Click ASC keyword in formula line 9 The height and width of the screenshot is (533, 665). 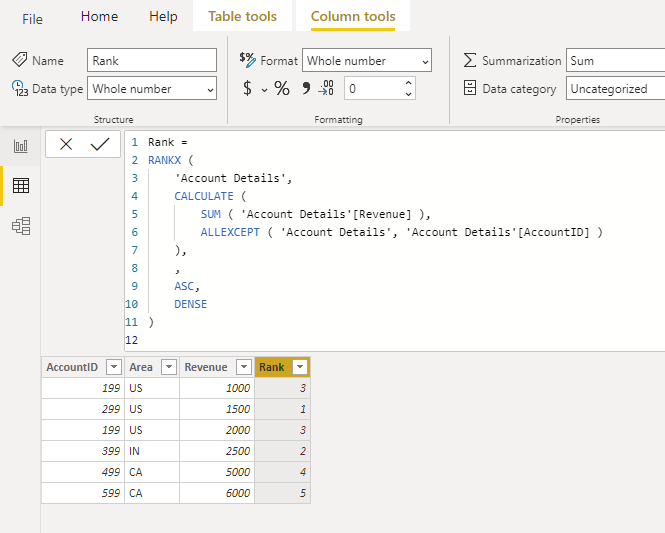coord(184,286)
